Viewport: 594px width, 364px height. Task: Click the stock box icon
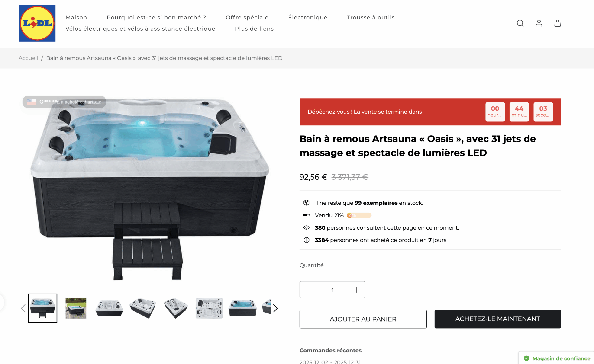click(x=306, y=203)
